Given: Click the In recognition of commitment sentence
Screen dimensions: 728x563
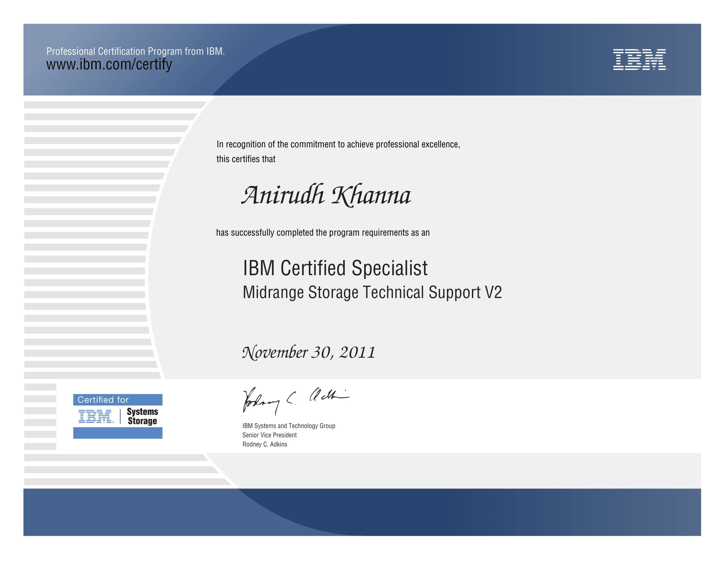Looking at the screenshot, I should [x=338, y=144].
